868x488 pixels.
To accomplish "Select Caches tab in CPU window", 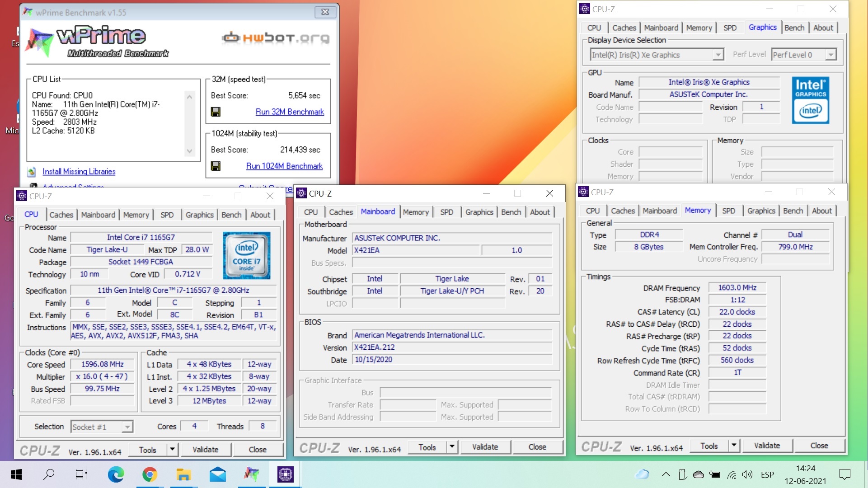I will (x=61, y=215).
